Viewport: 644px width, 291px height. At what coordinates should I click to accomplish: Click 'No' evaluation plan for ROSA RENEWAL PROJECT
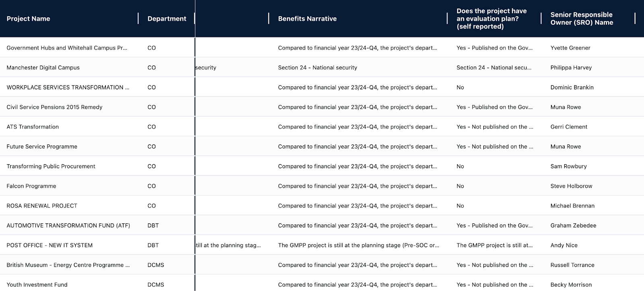click(x=460, y=206)
